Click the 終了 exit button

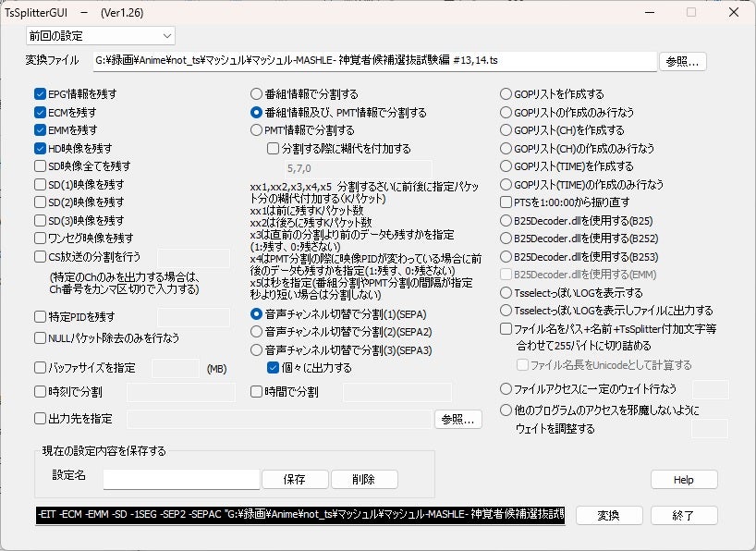click(x=683, y=515)
